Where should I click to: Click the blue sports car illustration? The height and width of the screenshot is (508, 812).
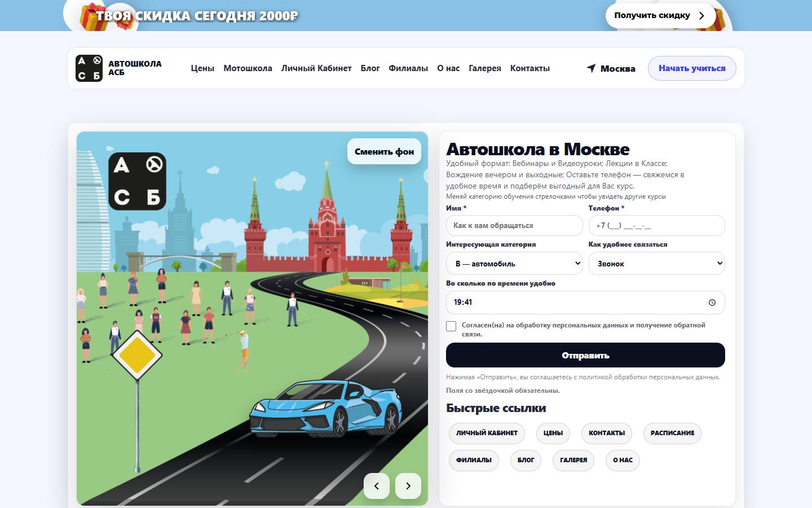(x=326, y=408)
